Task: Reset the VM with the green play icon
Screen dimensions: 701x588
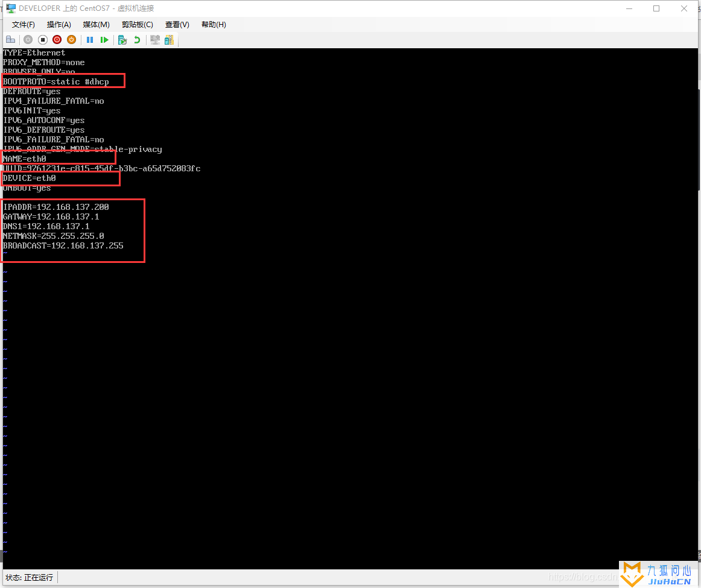Action: pyautogui.click(x=104, y=40)
